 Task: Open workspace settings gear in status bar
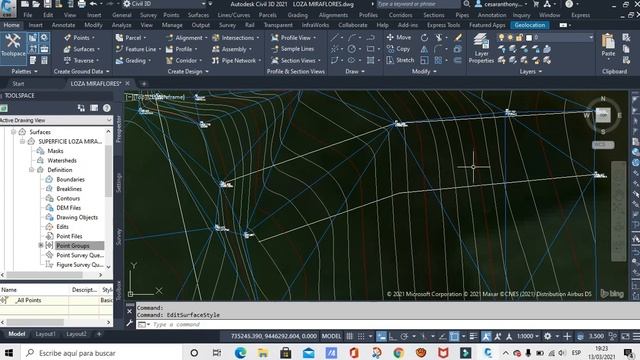click(547, 336)
